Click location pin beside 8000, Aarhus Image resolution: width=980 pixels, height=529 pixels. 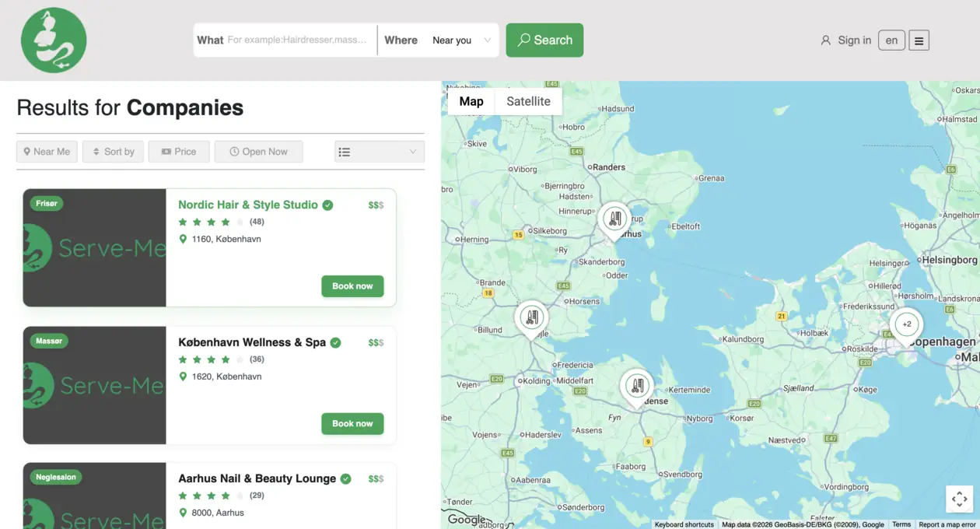183,513
